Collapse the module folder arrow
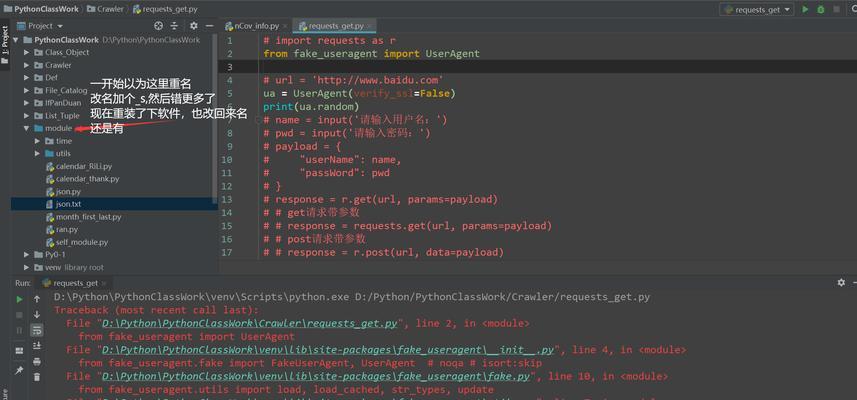 [26, 128]
